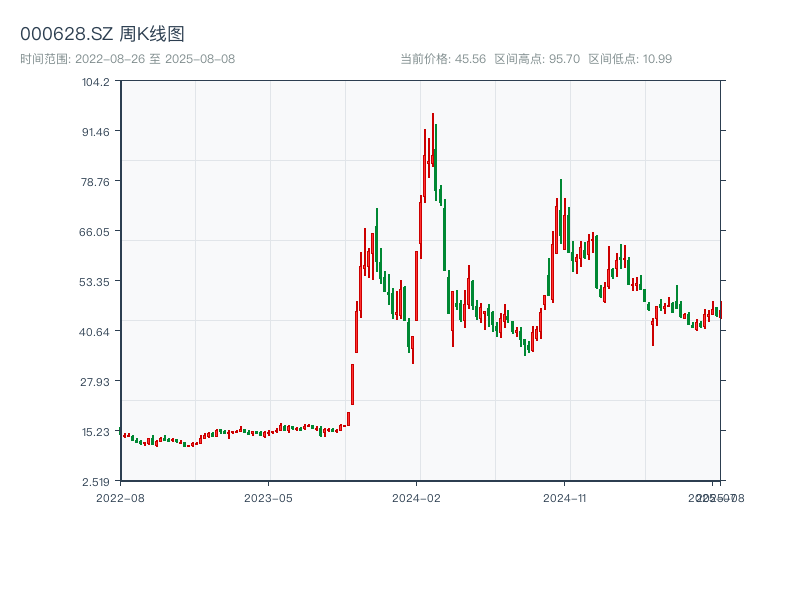This screenshot has height=600, width=800.
Task: Click y-axis label 27.93
Action: point(95,382)
